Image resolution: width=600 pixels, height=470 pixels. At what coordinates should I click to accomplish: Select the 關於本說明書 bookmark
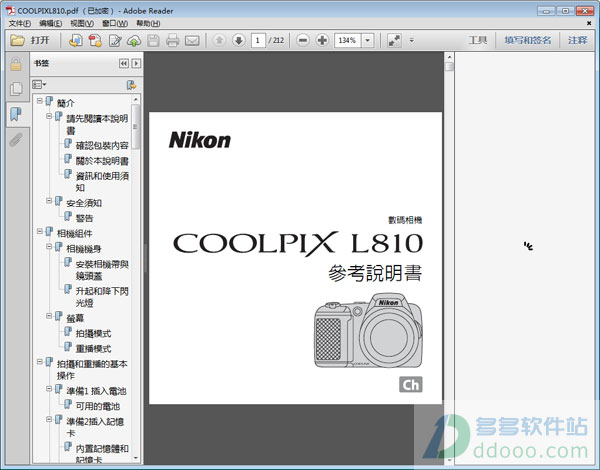click(x=102, y=161)
